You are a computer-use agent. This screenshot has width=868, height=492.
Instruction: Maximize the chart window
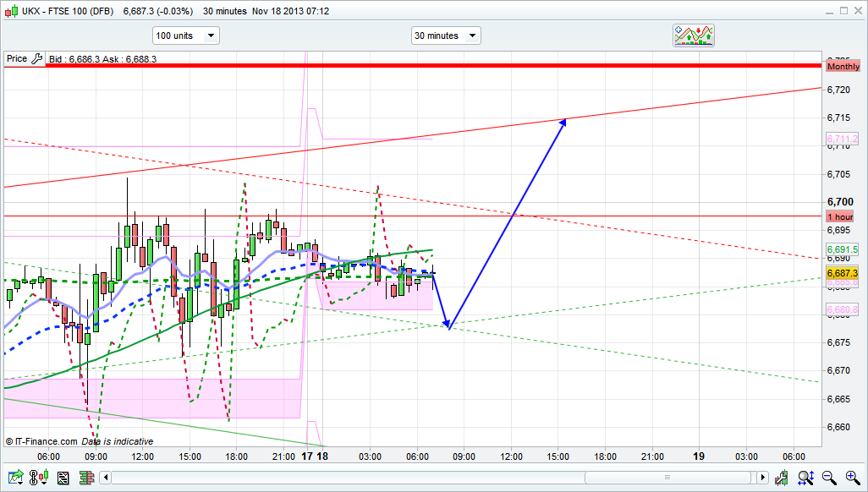[x=843, y=11]
